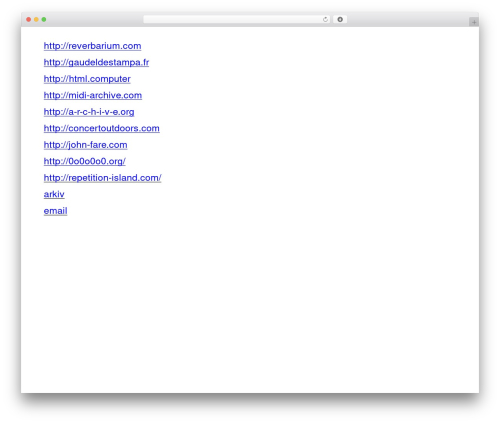Screen dimensions: 500x423
Task: Maximize the window with green button
Action: tap(44, 20)
